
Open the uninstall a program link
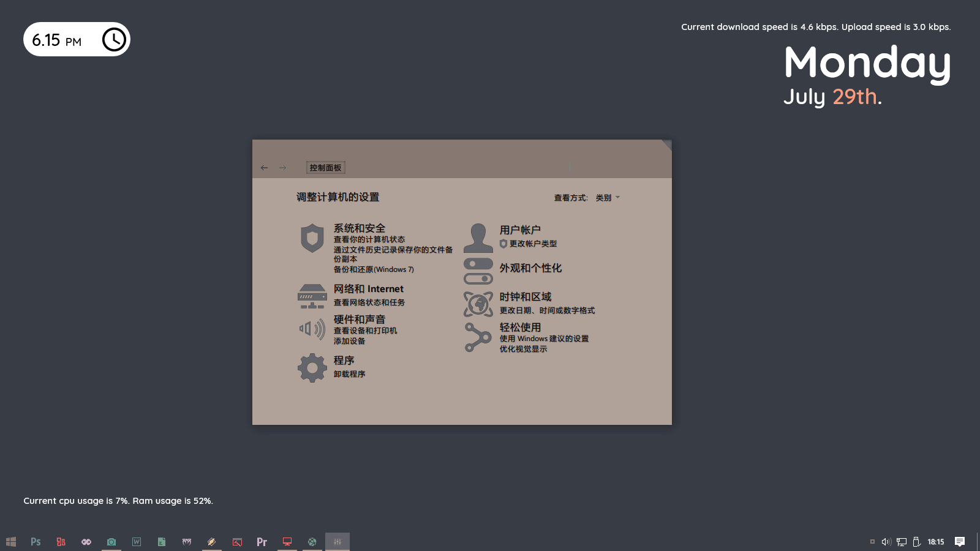click(349, 374)
